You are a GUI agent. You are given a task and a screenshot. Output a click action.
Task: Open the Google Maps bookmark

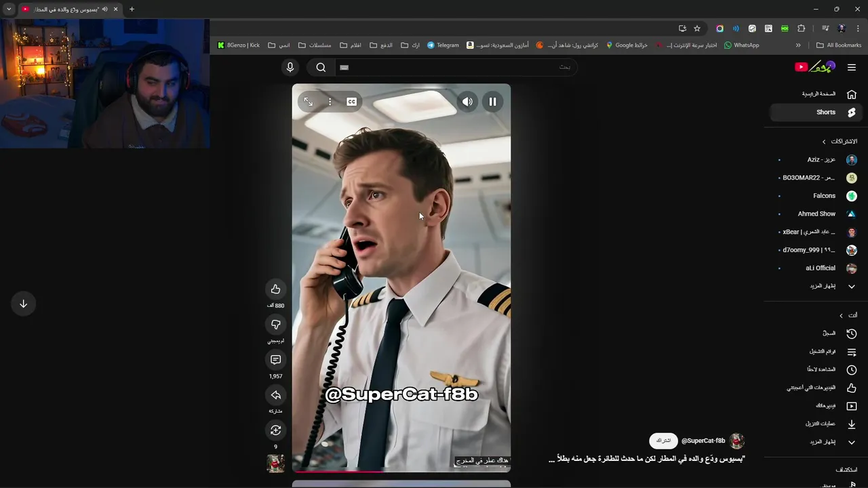(x=627, y=45)
